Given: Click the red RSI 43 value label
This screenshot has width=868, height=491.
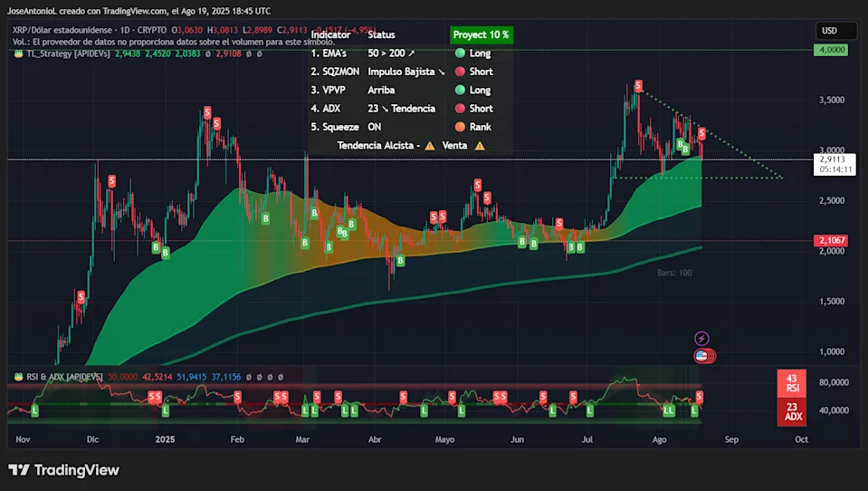Looking at the screenshot, I should 792,383.
